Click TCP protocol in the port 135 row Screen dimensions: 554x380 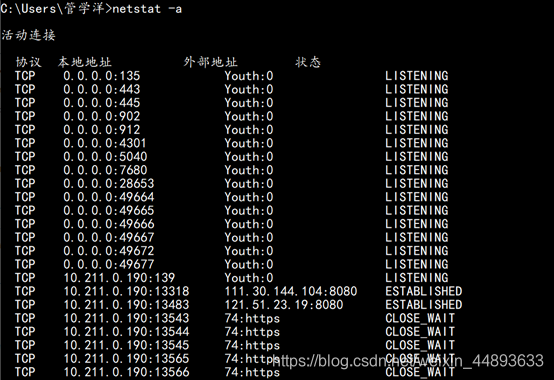(25, 76)
